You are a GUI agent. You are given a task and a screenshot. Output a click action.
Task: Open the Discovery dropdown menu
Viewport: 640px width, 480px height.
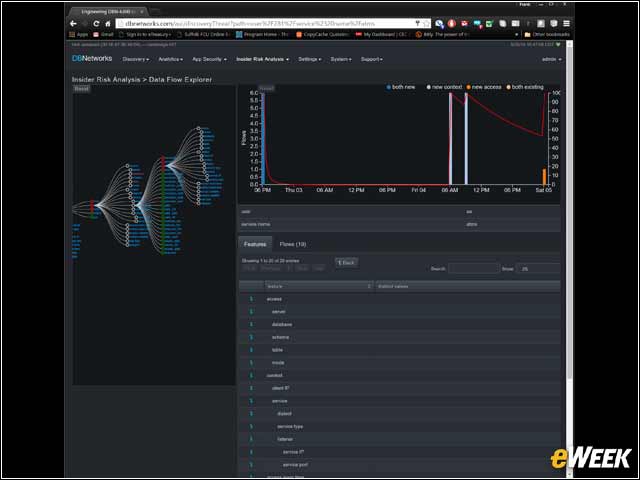click(x=136, y=59)
